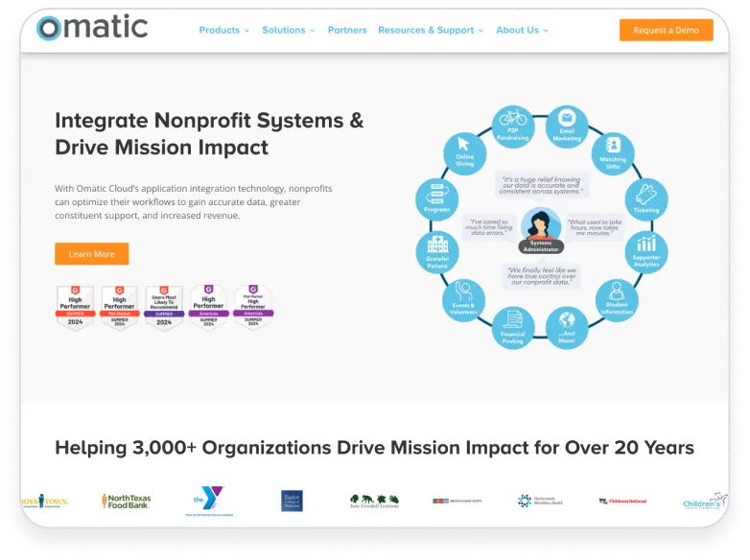The width and height of the screenshot is (750, 560).
Task: Select the YMCA 'the Y' logo
Action: (x=209, y=501)
